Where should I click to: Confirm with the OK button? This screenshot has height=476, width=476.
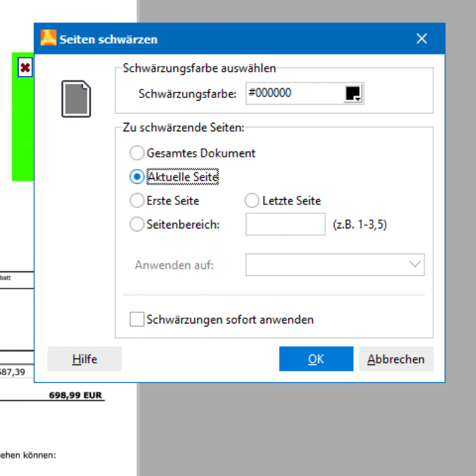click(316, 359)
